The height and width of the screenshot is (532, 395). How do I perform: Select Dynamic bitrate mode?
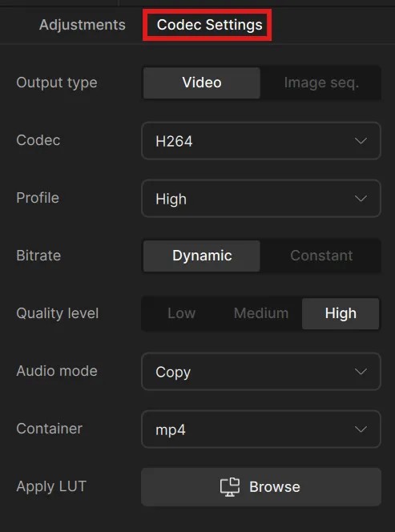(202, 256)
